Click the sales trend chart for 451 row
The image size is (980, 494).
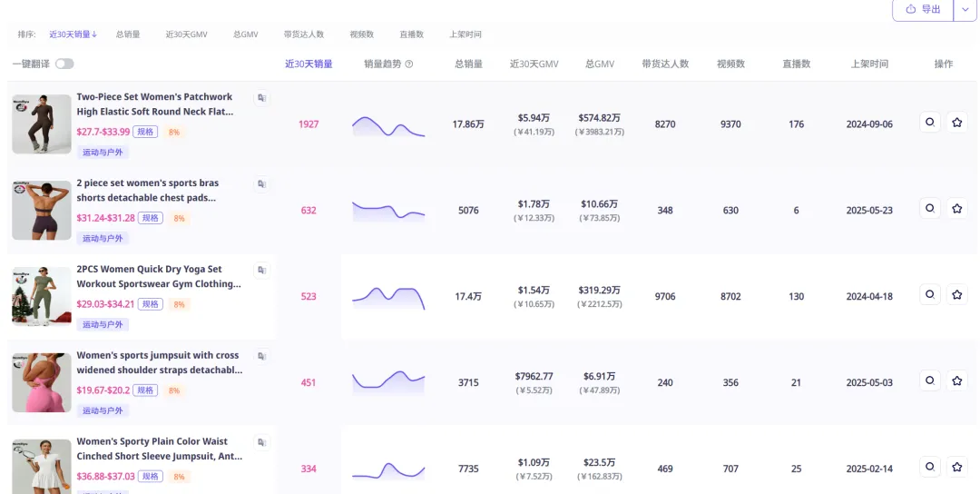point(388,382)
